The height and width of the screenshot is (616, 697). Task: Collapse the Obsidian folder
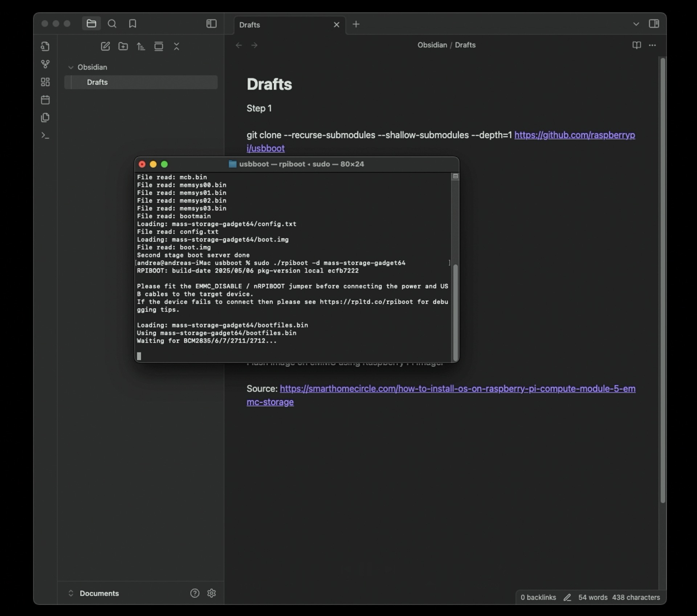point(71,67)
